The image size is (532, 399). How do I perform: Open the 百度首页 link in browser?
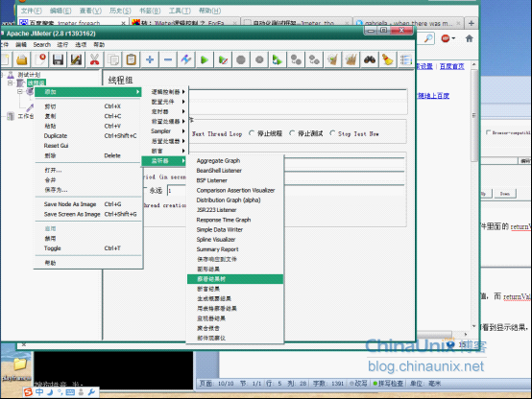point(452,66)
